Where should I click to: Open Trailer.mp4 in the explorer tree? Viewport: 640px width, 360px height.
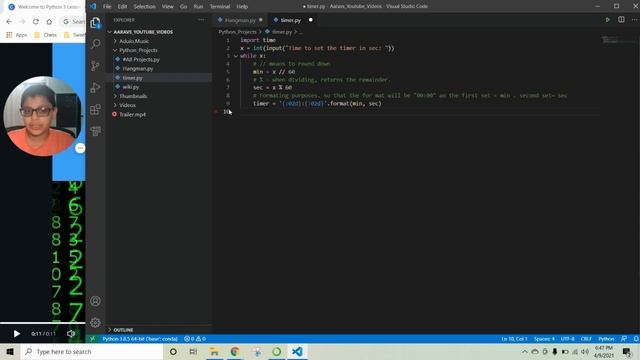[132, 114]
